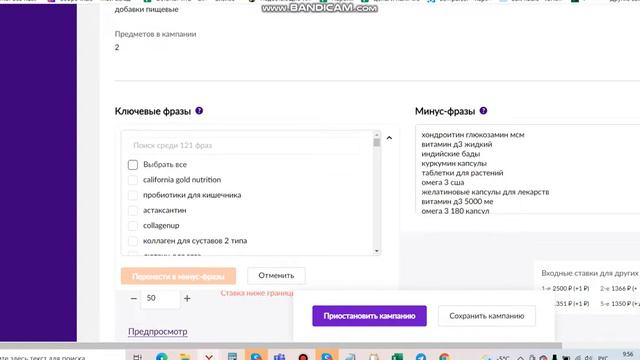Check the california gold nutrition phrase

[133, 180]
